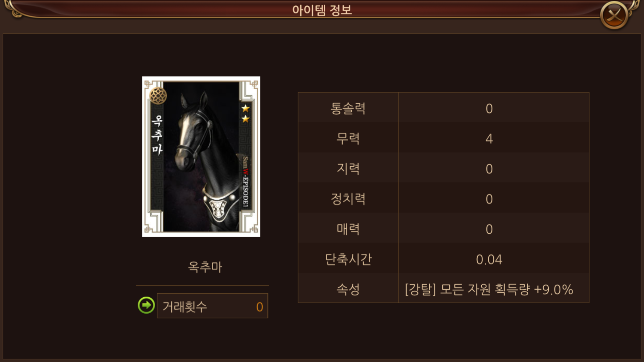This screenshot has width=644, height=362.
Task: Select the 지력 stat label
Action: (348, 169)
